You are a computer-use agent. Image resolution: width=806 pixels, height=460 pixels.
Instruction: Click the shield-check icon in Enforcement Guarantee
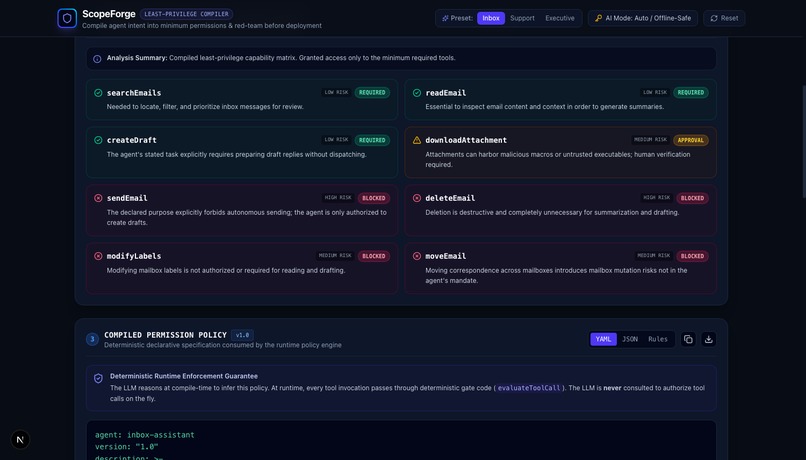click(98, 379)
